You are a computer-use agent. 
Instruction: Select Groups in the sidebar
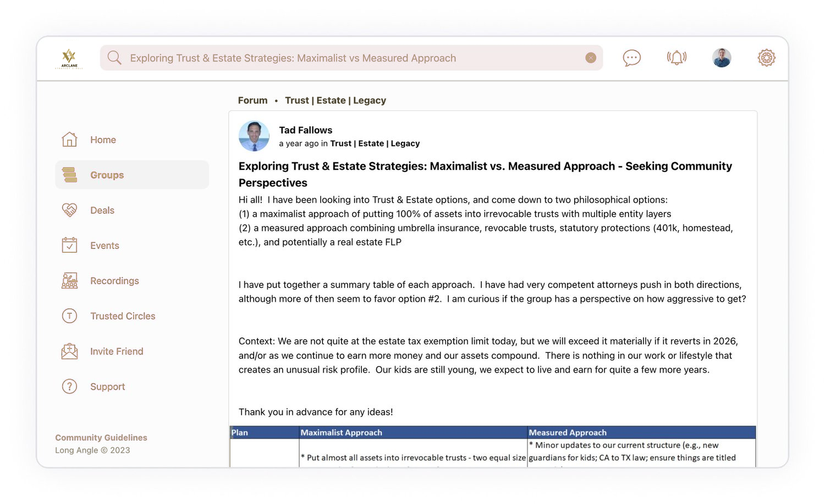[107, 175]
